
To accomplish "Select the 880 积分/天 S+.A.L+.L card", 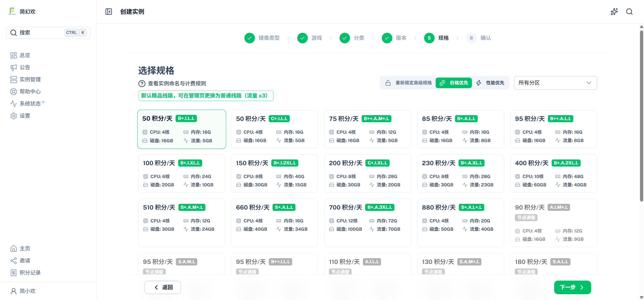I will pos(461,223).
